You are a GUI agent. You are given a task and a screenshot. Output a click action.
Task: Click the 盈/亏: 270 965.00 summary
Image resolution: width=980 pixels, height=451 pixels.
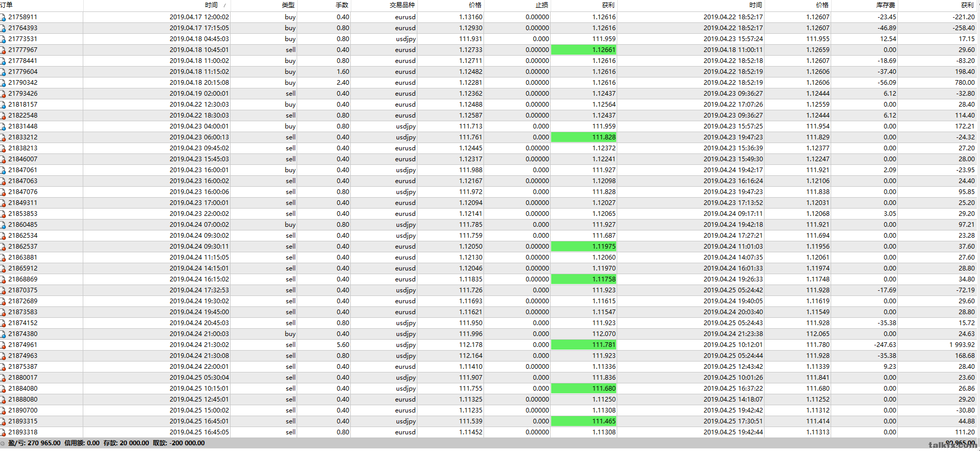[x=34, y=444]
